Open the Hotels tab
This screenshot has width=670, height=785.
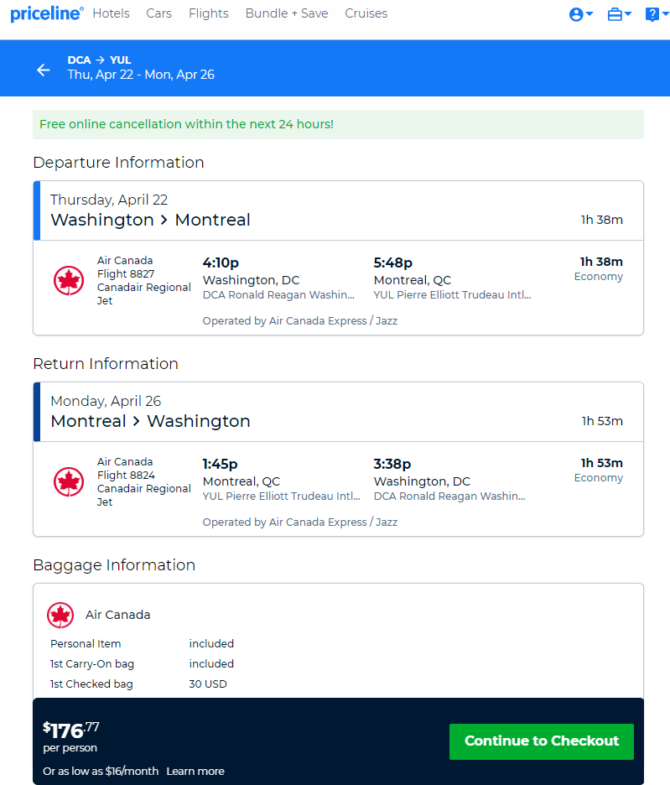coord(111,14)
